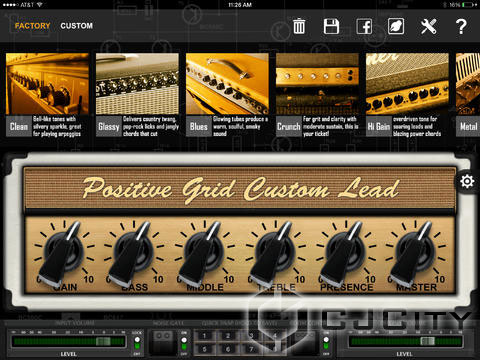Screen dimensions: 480x360
Task: Click the Hi Gain preset label
Action: point(379,126)
